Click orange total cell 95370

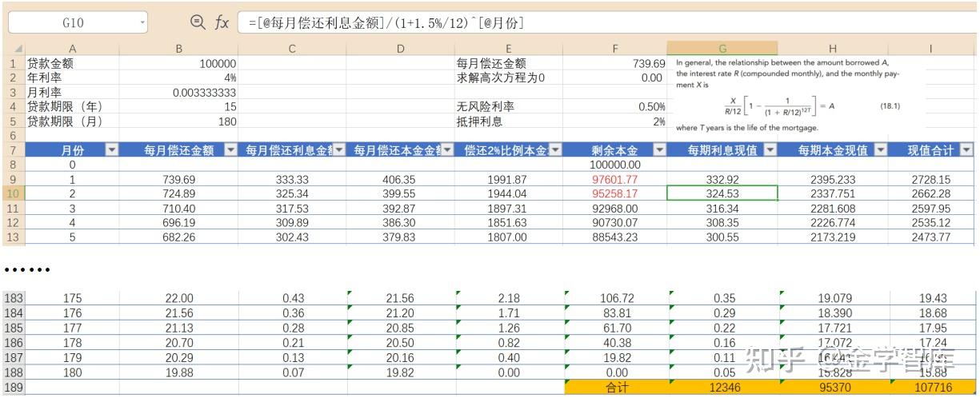click(x=834, y=386)
